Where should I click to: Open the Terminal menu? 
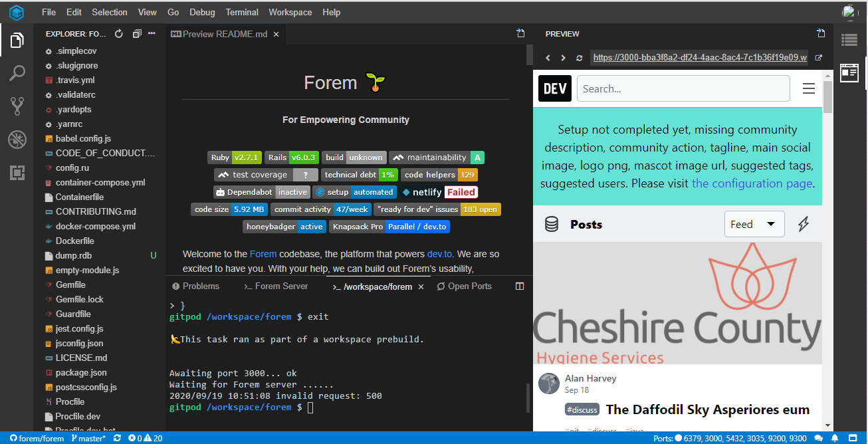[x=242, y=12]
